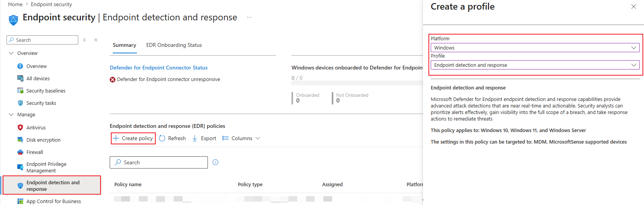Click the Endpoint security shield icon

click(13, 20)
